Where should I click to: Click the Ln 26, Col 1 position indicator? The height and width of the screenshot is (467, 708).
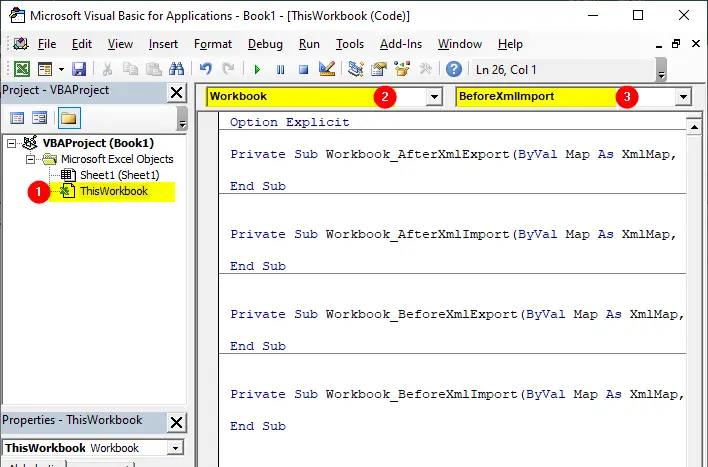(506, 70)
